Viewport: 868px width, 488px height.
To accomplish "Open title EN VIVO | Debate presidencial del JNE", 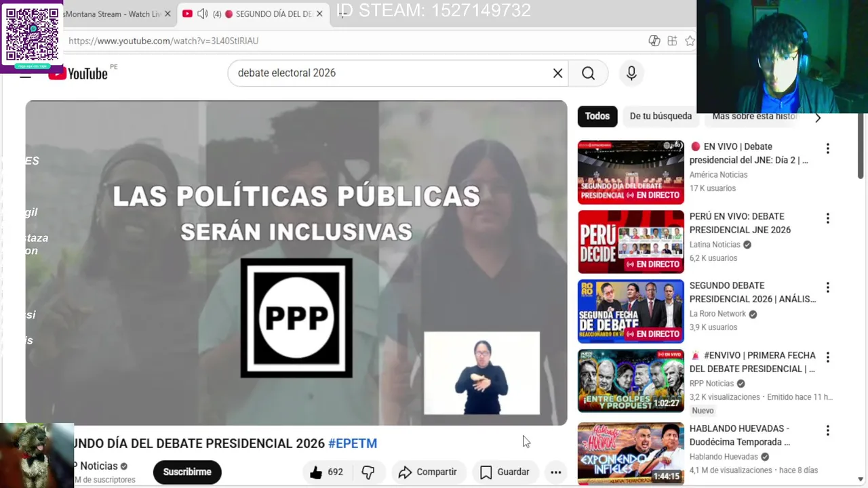I will [x=749, y=153].
